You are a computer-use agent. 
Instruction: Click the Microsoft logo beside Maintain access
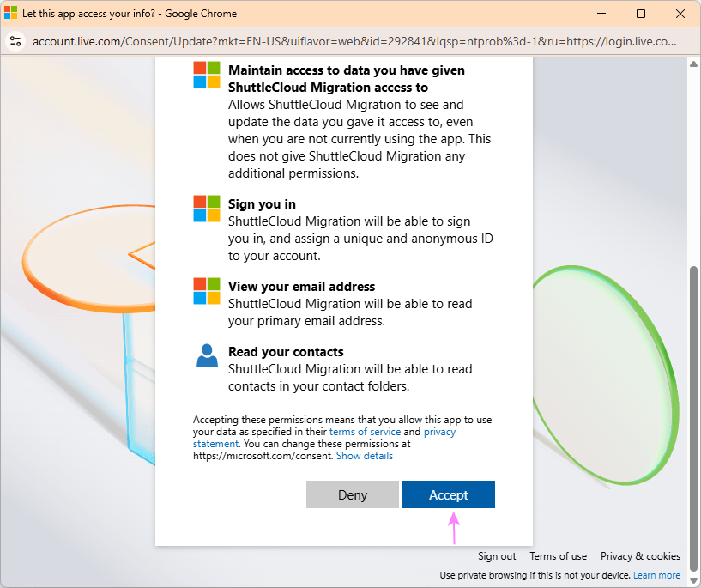(x=207, y=75)
